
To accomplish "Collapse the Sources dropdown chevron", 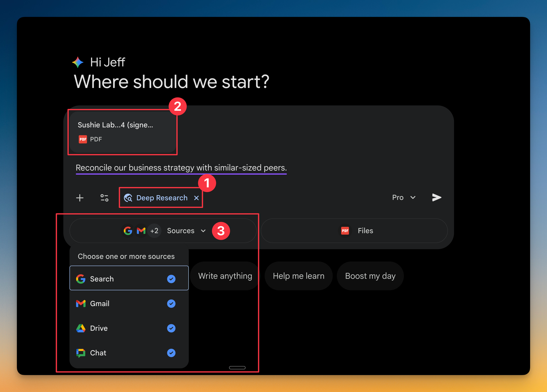I will [x=203, y=231].
